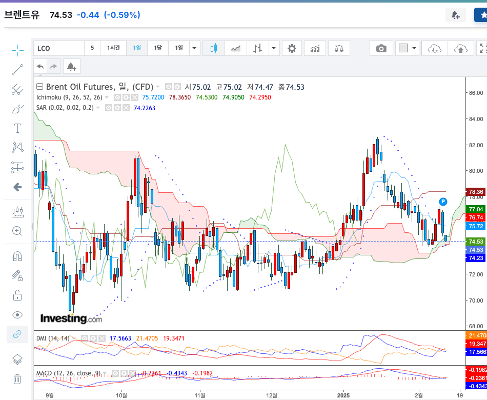This screenshot has width=487, height=400.
Task: Remove the SAR indicator with X icon
Action: coord(126,108)
